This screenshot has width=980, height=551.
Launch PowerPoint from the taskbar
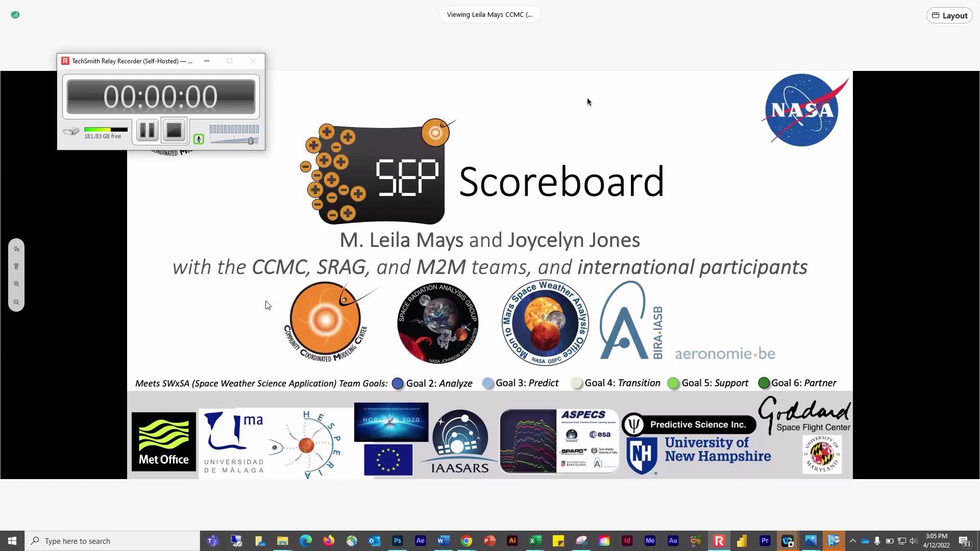click(489, 541)
